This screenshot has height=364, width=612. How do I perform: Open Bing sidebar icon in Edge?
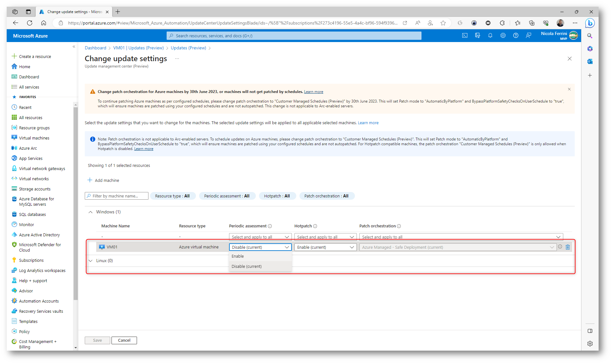coord(590,23)
